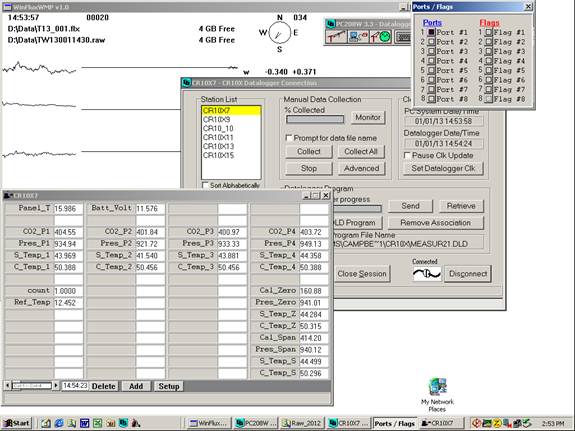Click Delete in CR10X7 monitor window
Viewport: 575px width, 431px height.
103,386
